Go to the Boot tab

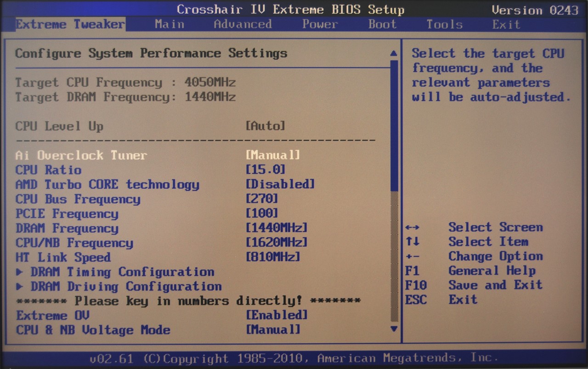[x=382, y=24]
